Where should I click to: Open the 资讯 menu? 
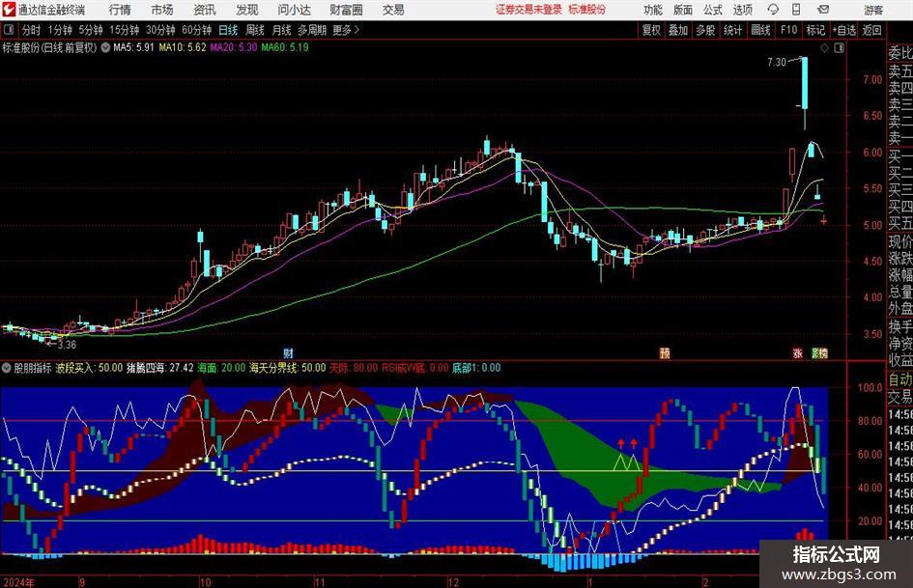[x=205, y=10]
